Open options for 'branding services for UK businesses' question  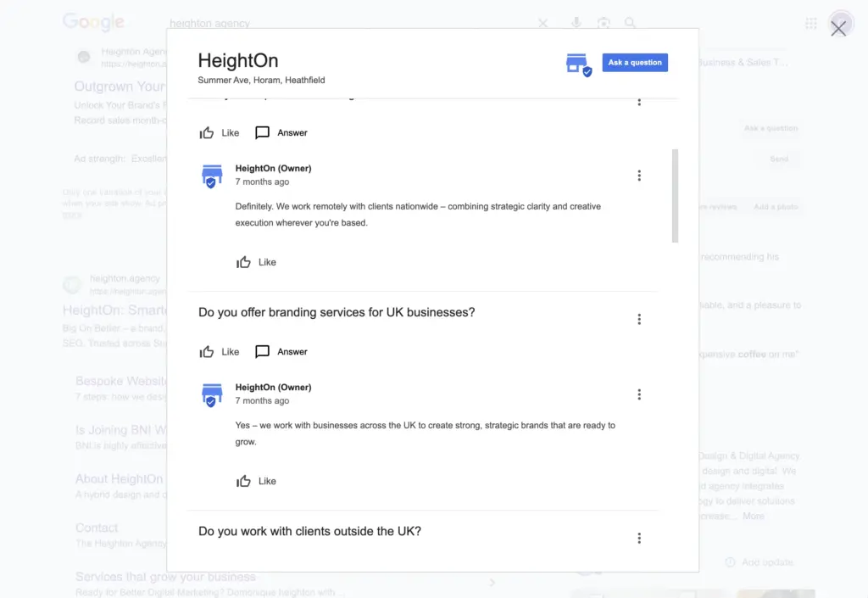(639, 319)
